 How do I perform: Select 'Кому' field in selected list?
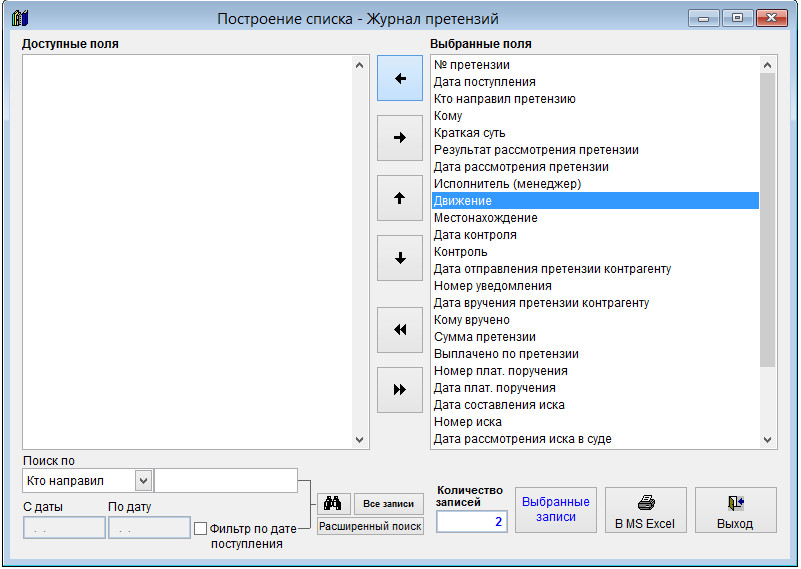coord(595,116)
